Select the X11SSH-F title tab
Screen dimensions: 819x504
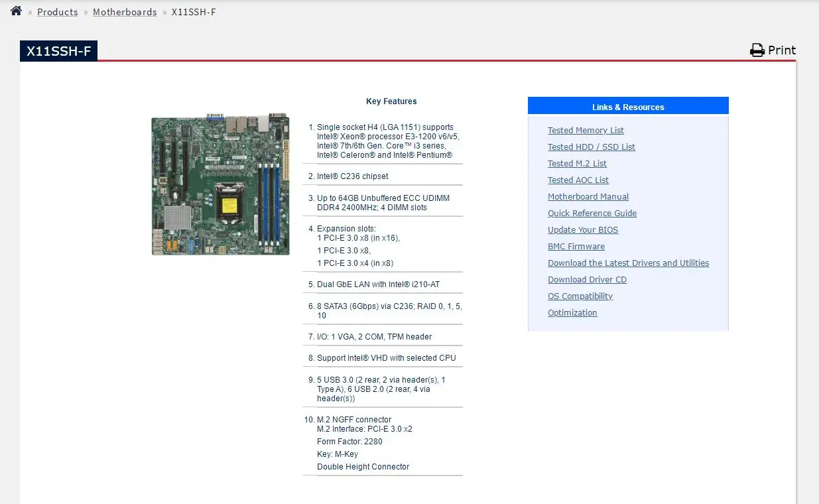58,51
